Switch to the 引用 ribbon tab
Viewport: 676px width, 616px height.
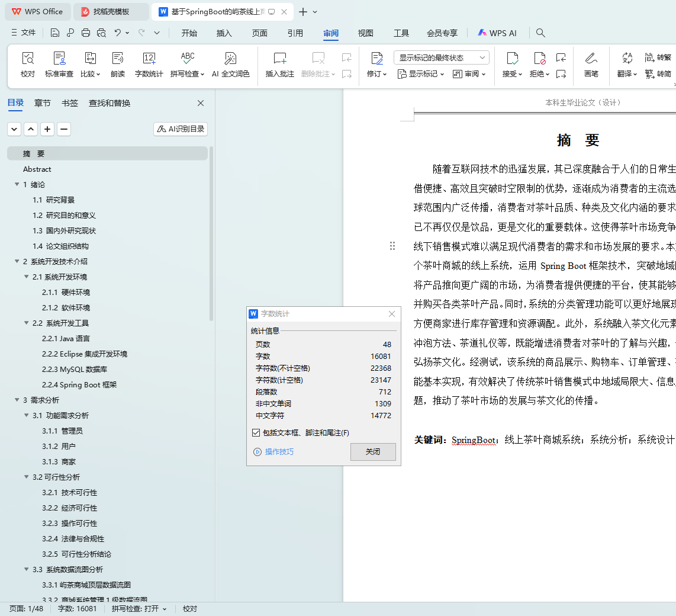coord(295,33)
